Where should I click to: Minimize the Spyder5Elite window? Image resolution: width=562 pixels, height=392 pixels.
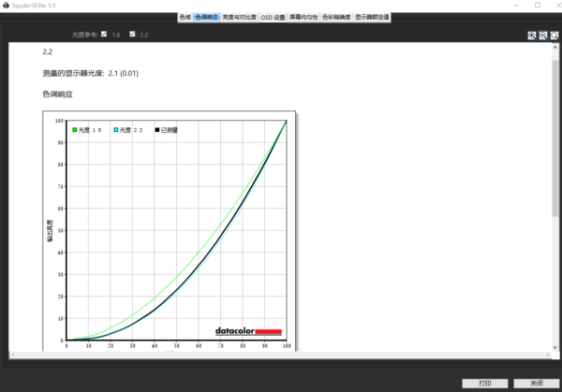pyautogui.click(x=516, y=5)
